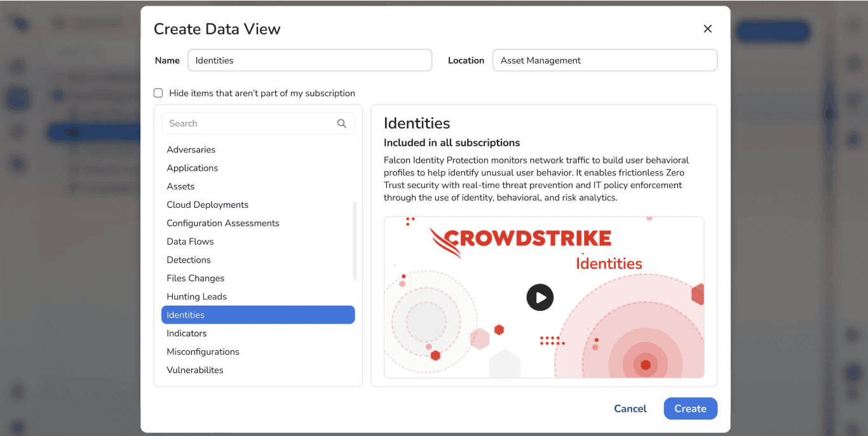Select Detections from the list
The image size is (868, 436).
(258, 260)
